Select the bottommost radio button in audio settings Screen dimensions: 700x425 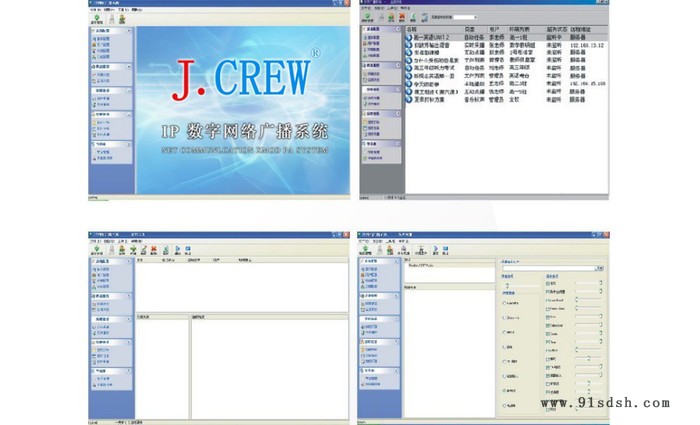point(504,405)
